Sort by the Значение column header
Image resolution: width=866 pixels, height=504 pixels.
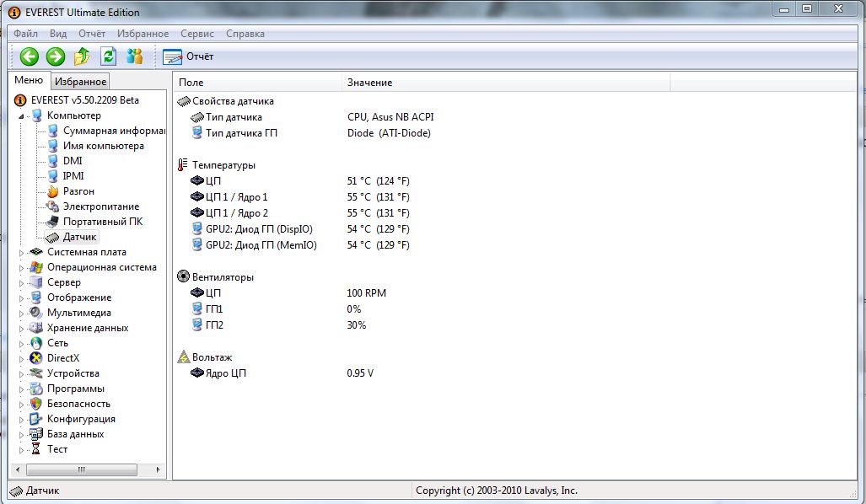506,83
